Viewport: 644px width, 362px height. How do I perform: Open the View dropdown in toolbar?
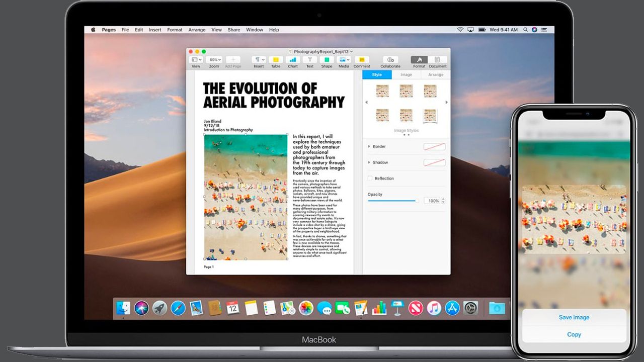tap(196, 59)
